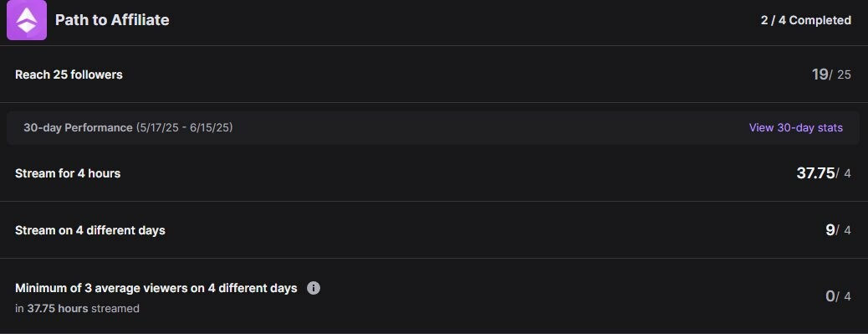The height and width of the screenshot is (334, 868).
Task: Click Stream on 4 different days goal
Action: (90, 230)
